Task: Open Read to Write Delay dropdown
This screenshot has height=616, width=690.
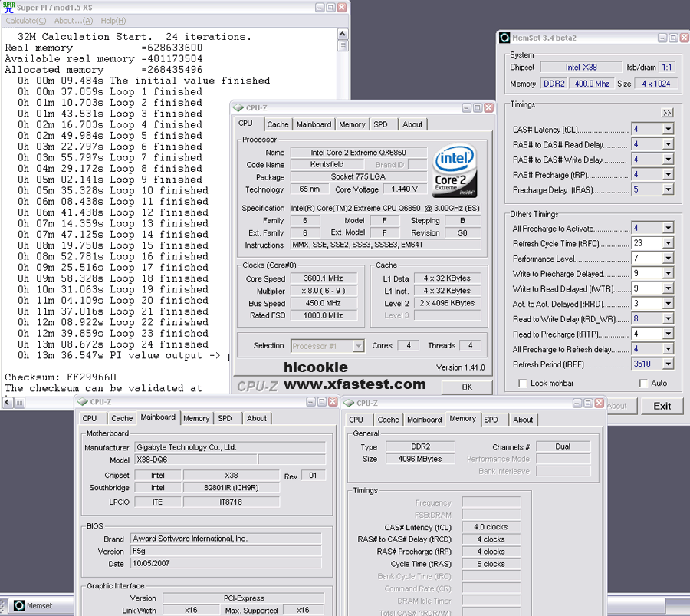Action: pyautogui.click(x=668, y=318)
